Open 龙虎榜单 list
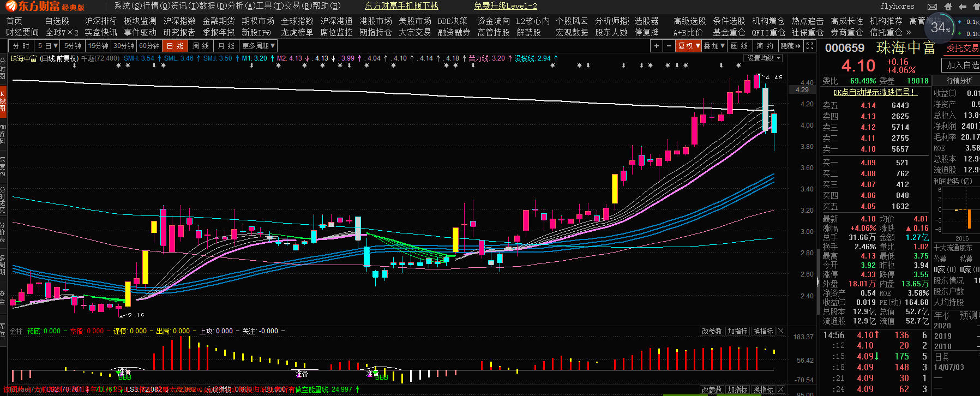 pos(297,32)
